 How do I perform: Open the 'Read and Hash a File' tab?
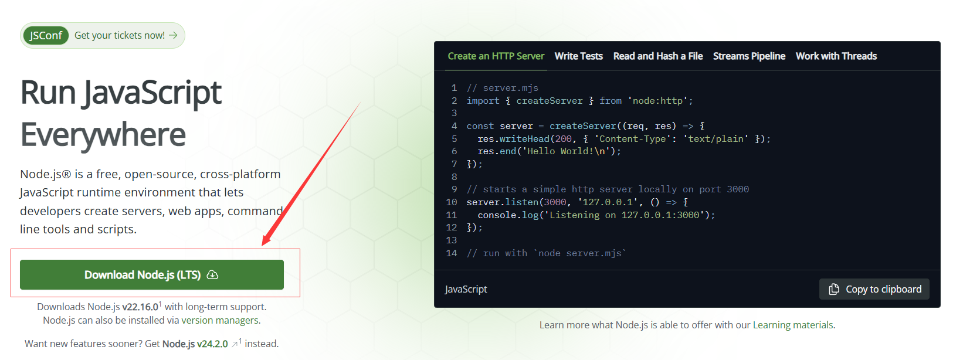pyautogui.click(x=657, y=56)
